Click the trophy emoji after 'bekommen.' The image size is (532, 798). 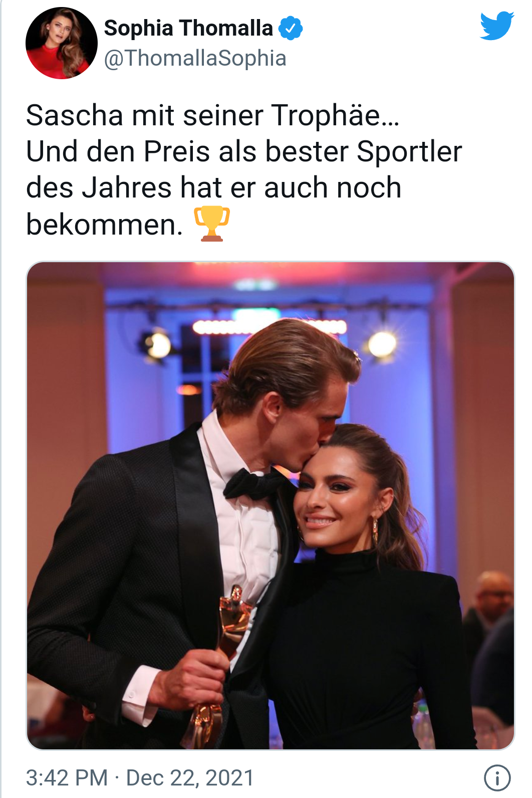click(212, 224)
